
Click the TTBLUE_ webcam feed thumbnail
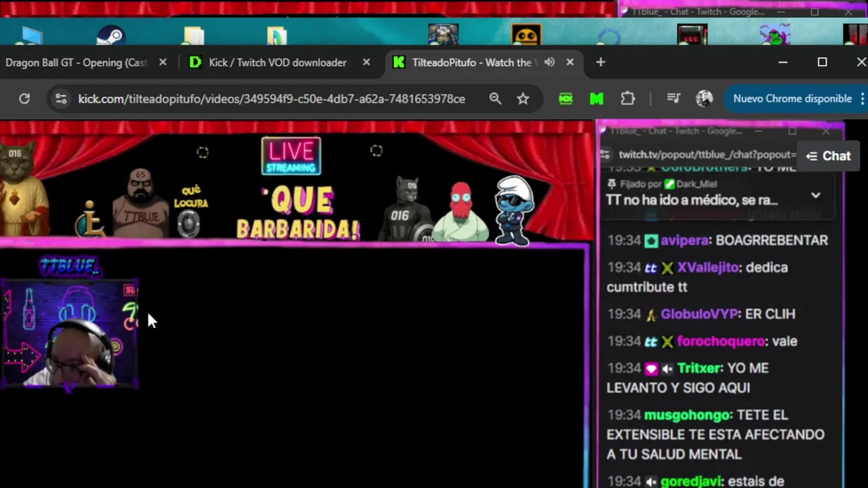[x=69, y=333]
